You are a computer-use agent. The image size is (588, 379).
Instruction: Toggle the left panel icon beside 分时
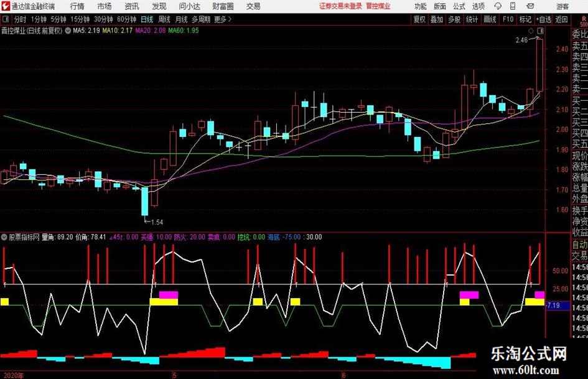pos(6,19)
